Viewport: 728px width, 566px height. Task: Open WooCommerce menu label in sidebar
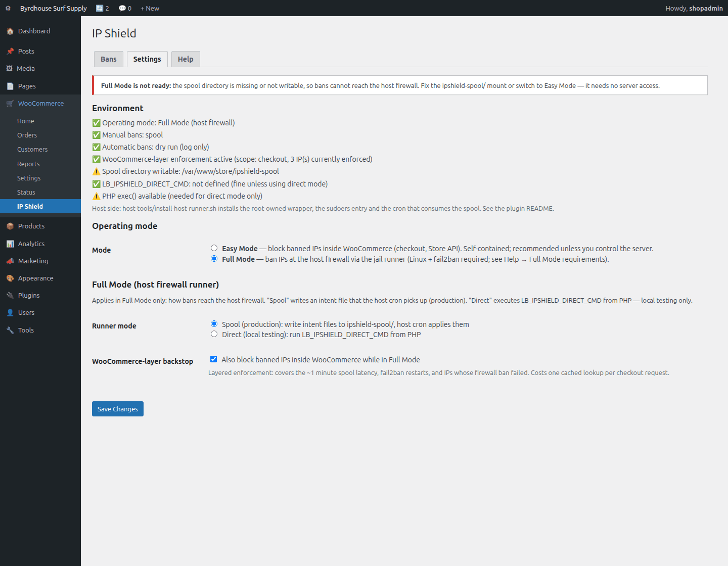pyautogui.click(x=41, y=104)
